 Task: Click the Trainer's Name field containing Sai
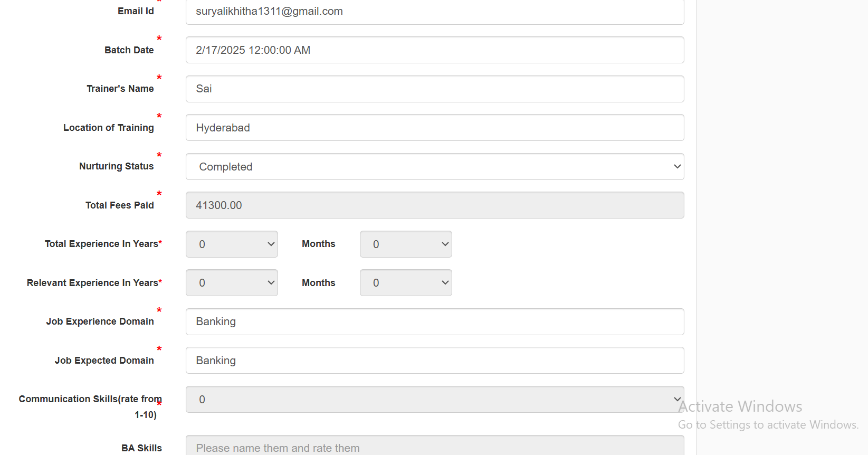[434, 89]
